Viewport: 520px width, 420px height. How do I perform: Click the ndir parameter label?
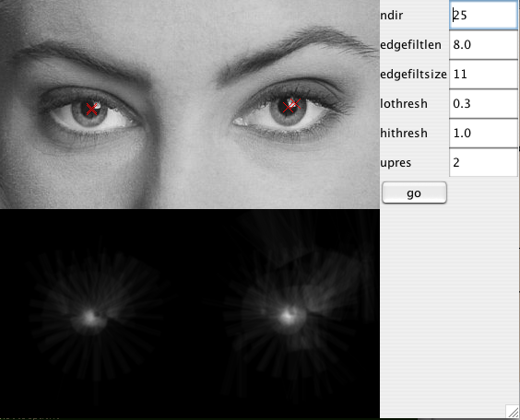392,16
